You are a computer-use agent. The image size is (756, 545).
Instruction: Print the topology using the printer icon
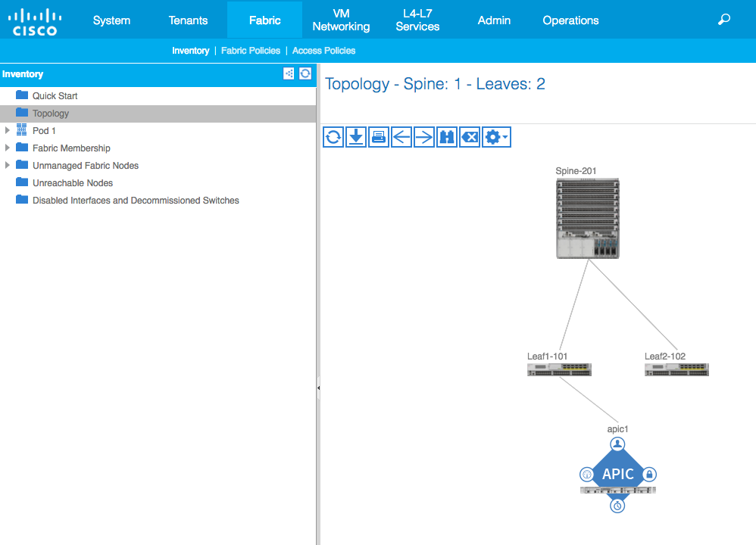[379, 137]
